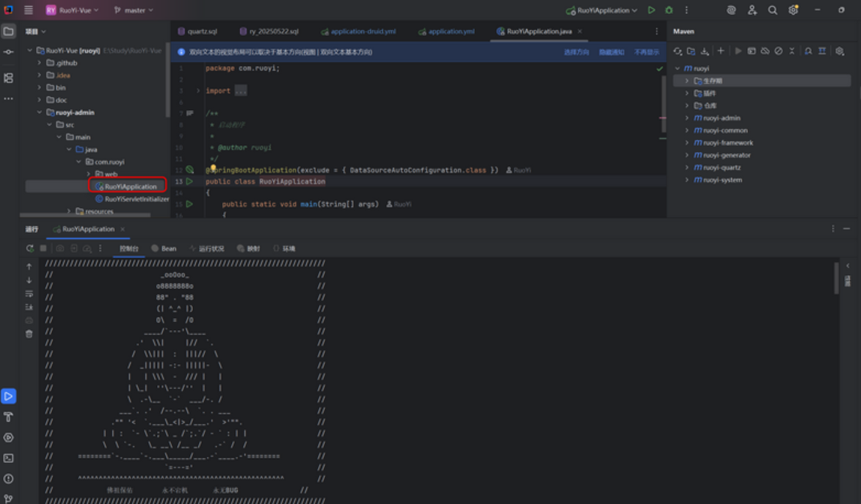The width and height of the screenshot is (861, 504).
Task: Close the RuoYiApplication.java editor tab
Action: pyautogui.click(x=580, y=32)
